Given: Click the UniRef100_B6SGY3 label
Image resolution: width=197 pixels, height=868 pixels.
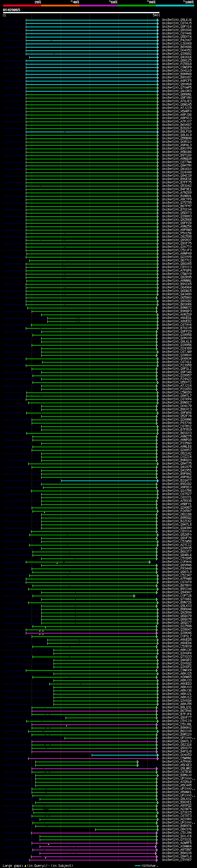Looking at the screenshot, I should tap(177, 433).
